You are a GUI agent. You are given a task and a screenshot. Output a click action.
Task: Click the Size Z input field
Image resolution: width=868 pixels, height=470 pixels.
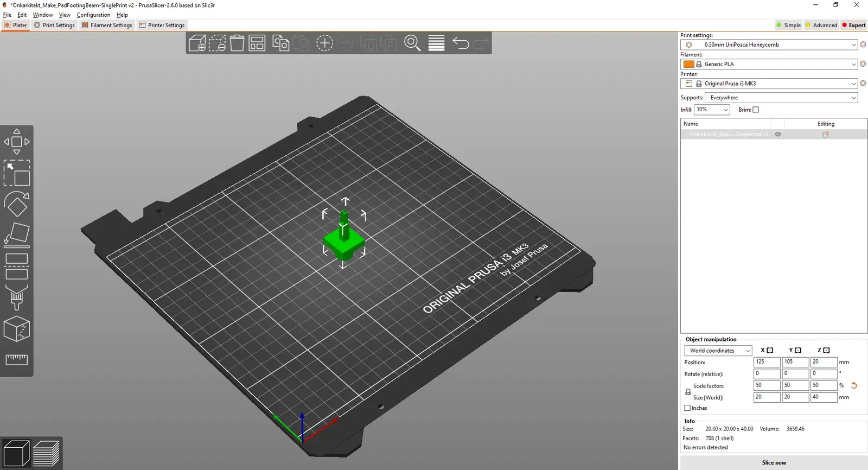pyautogui.click(x=824, y=397)
